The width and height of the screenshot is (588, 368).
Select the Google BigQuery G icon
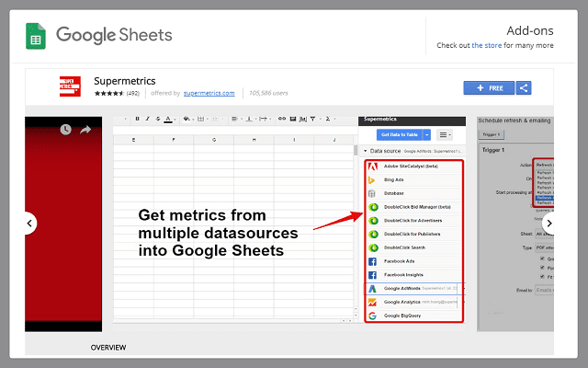click(372, 316)
